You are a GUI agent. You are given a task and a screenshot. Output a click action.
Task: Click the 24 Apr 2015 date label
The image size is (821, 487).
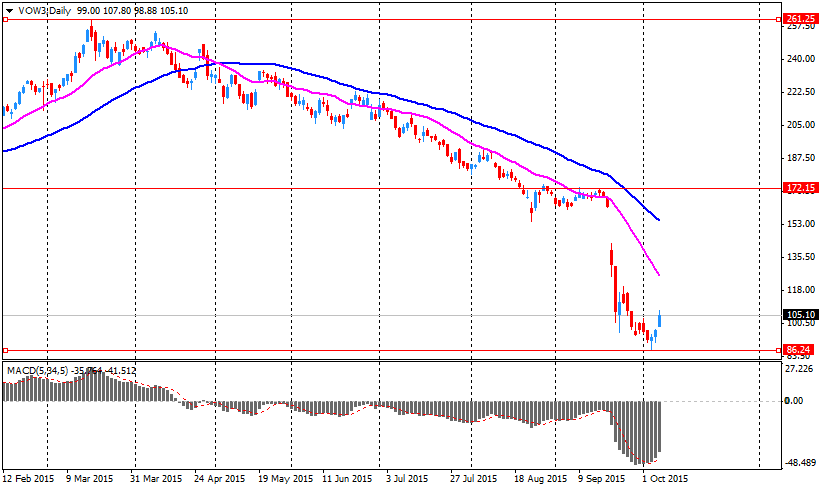click(x=219, y=479)
